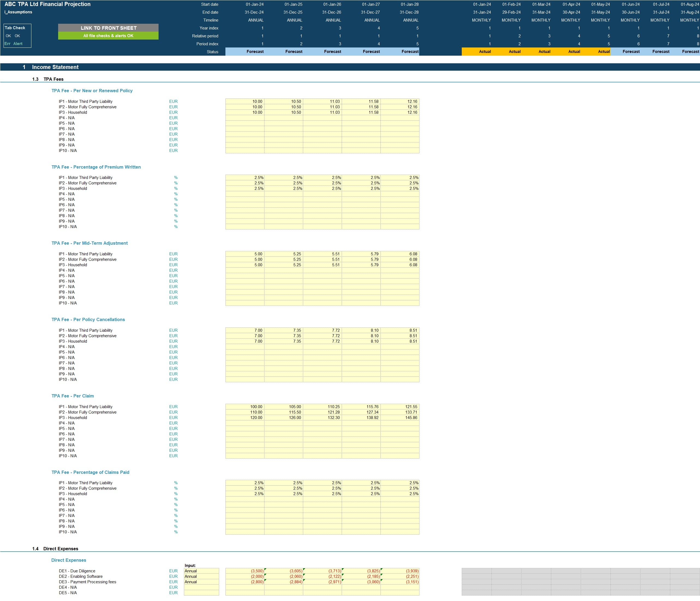Click the Input: label above direct expenses
This screenshot has height=601, width=700.
pos(190,565)
